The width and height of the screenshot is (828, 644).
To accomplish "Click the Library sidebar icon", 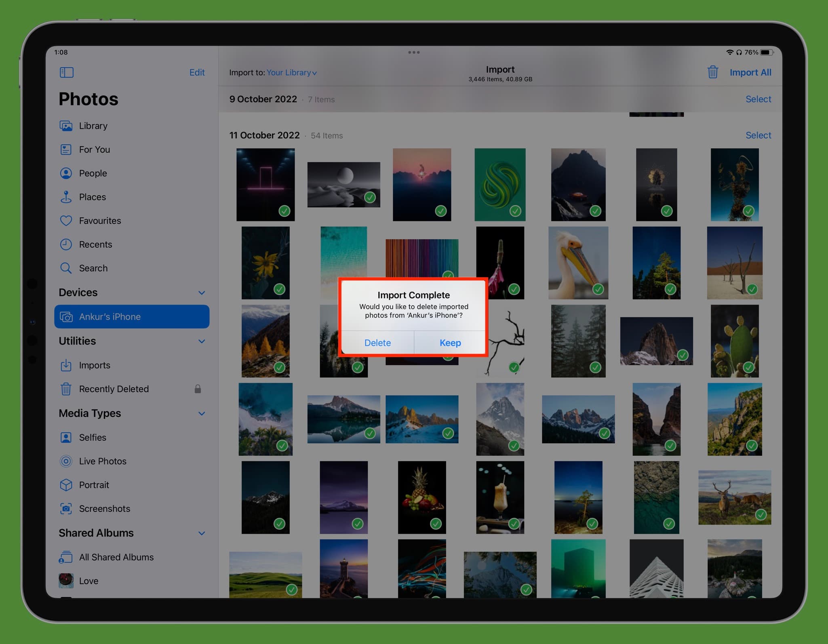I will 66,126.
